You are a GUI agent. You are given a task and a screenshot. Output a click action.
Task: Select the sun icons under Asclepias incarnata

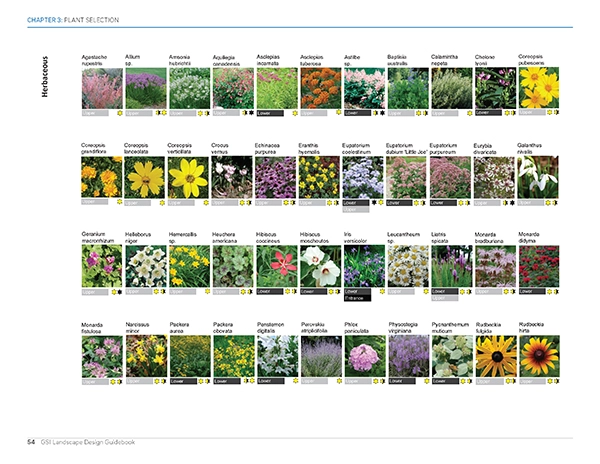pyautogui.click(x=290, y=113)
